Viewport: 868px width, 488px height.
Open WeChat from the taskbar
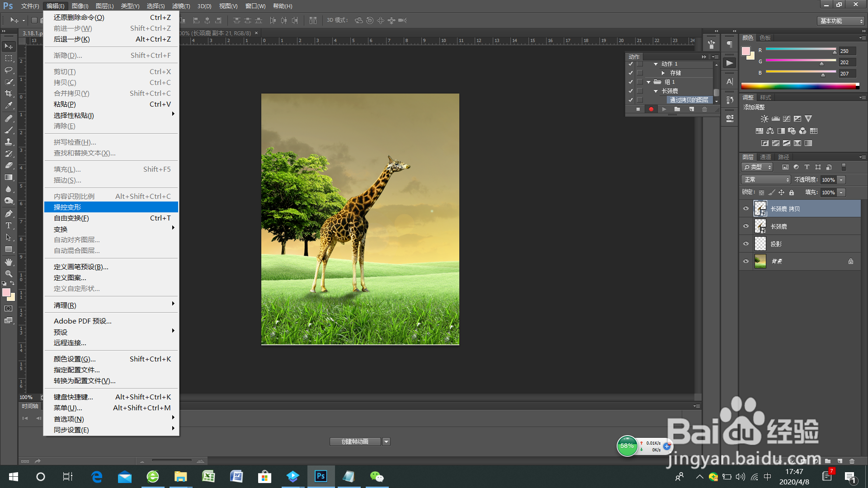coord(377,477)
